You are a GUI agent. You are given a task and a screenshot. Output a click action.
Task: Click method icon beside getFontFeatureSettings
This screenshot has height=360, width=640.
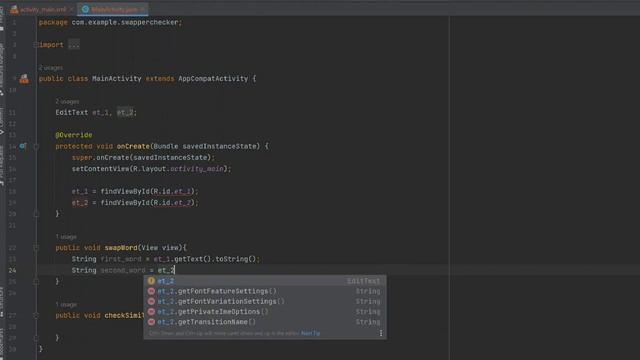coord(151,291)
